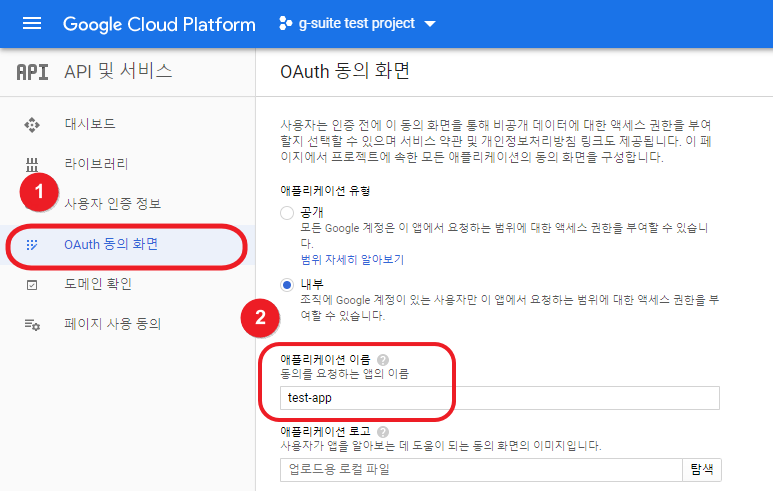This screenshot has height=491, width=773.
Task: Click the 라이브러리 library icon
Action: (x=32, y=164)
